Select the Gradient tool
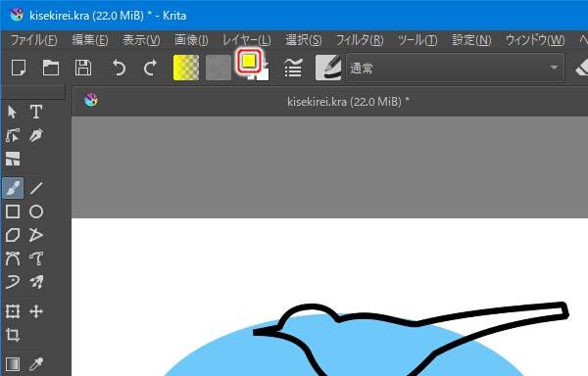The image size is (588, 376). pyautogui.click(x=13, y=363)
